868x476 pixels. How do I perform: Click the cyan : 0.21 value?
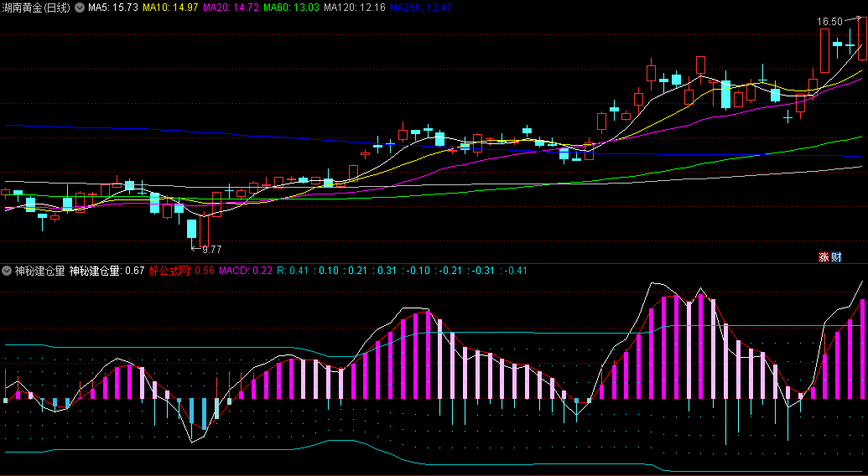(x=355, y=271)
